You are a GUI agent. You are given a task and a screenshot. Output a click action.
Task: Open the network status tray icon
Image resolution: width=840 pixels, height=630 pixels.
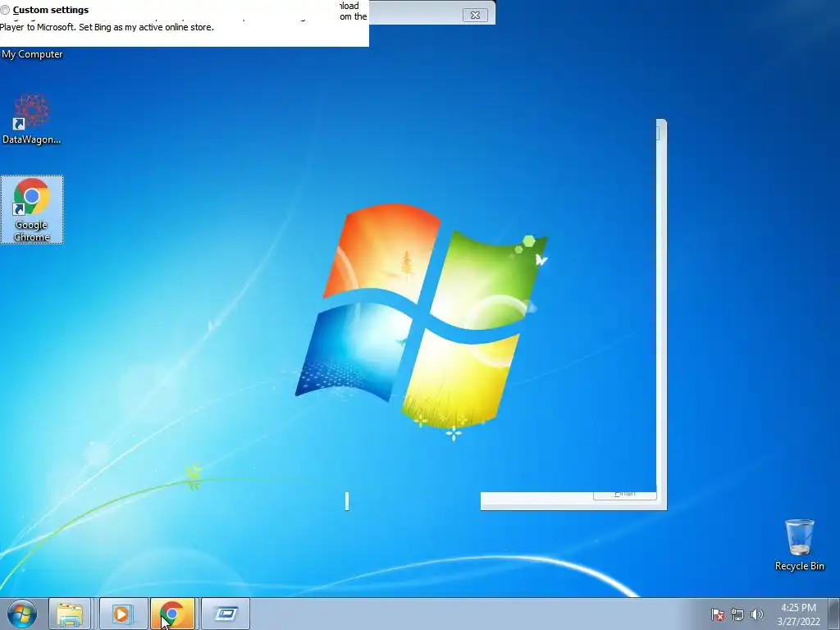[x=737, y=614]
